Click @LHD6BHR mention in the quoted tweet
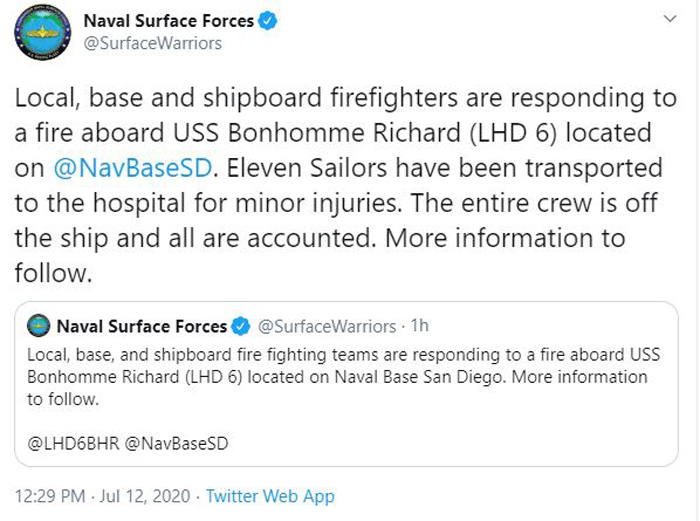The height and width of the screenshot is (521, 700). click(x=73, y=443)
